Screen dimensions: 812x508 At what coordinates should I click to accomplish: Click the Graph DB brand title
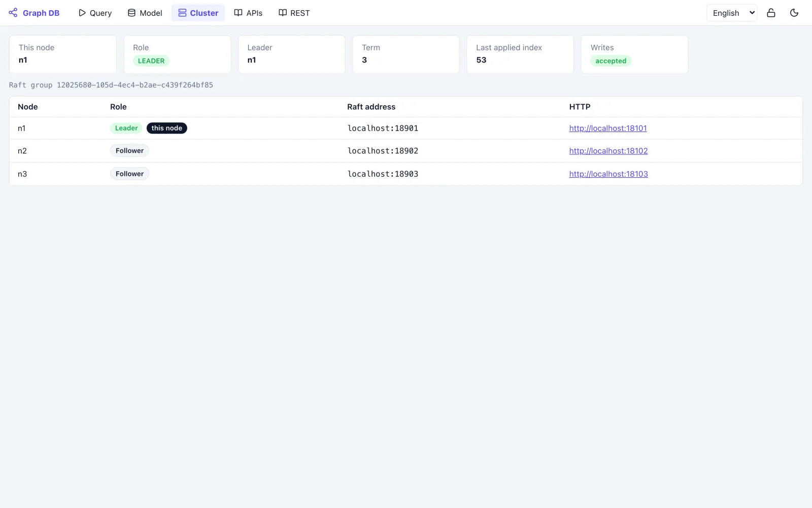coord(41,13)
